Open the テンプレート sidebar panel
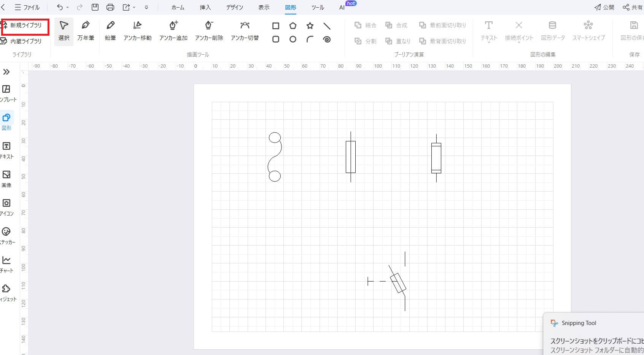 tap(8, 94)
